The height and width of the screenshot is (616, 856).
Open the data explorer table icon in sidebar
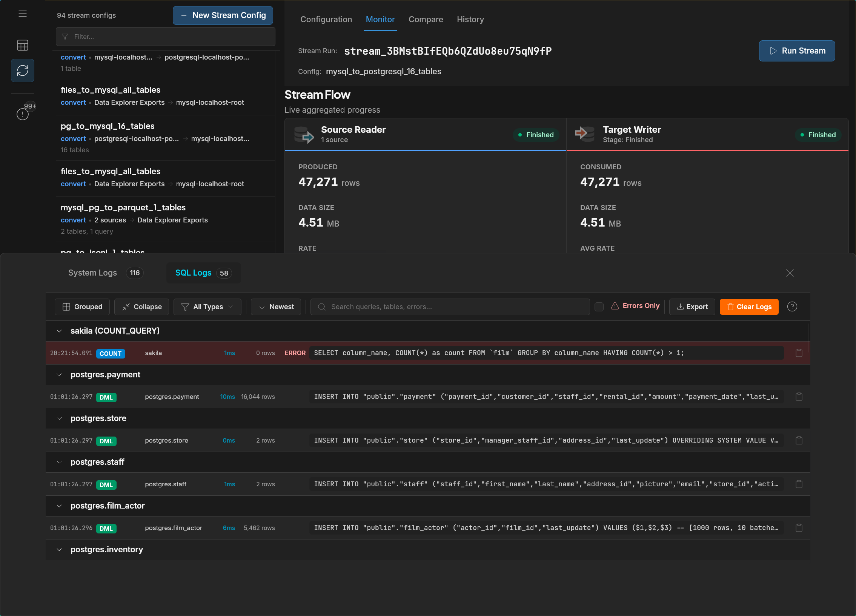click(x=23, y=45)
